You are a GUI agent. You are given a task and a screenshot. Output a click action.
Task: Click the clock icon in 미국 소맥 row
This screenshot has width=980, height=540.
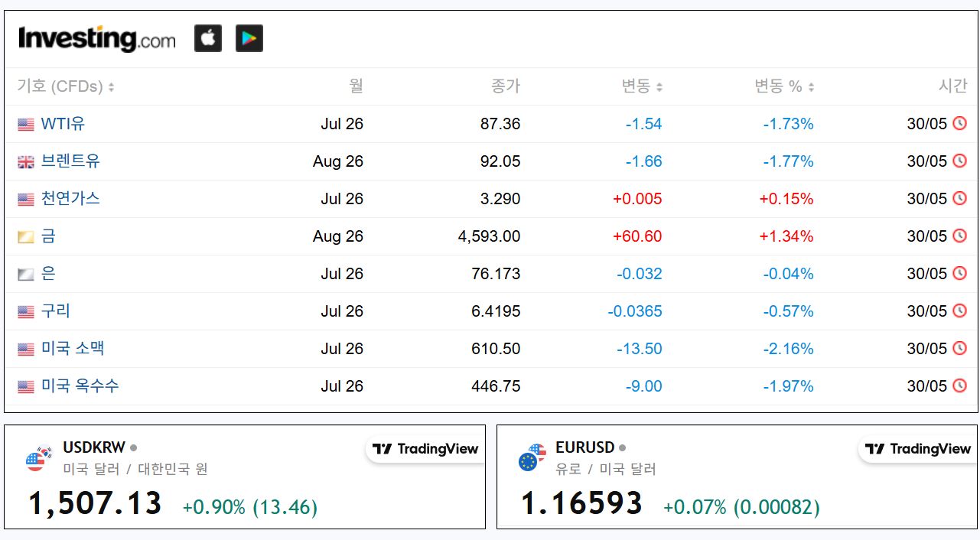pyautogui.click(x=959, y=348)
